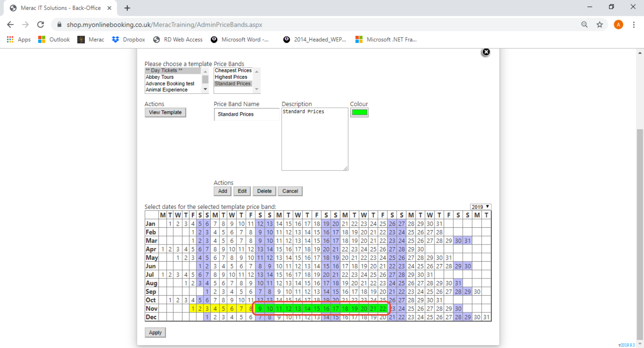Click the Edit price band button
The width and height of the screenshot is (644, 348).
tap(242, 191)
